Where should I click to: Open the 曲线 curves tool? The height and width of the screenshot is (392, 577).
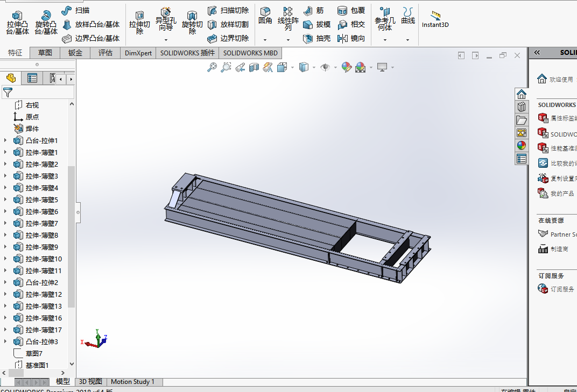tap(408, 16)
